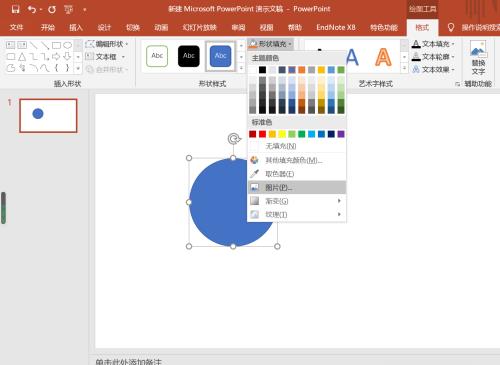Viewport: 500px width, 365px height.
Task: Open the Text Fill (文本填充) dropdown
Action: (x=433, y=44)
